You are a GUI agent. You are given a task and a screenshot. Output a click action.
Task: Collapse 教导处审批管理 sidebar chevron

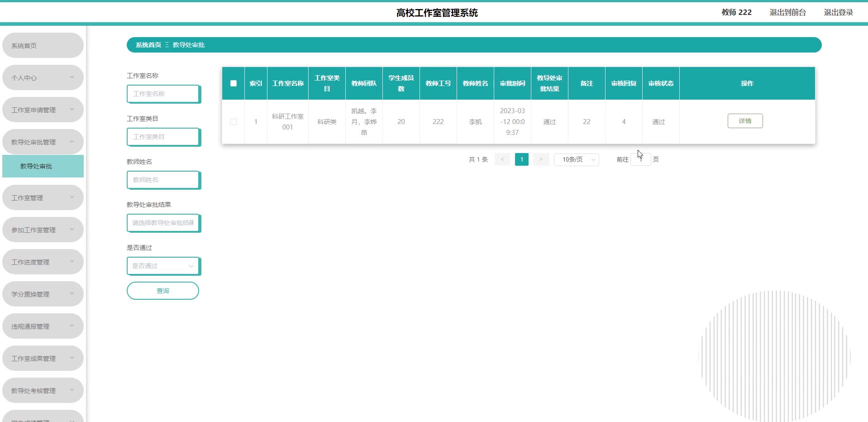[72, 142]
